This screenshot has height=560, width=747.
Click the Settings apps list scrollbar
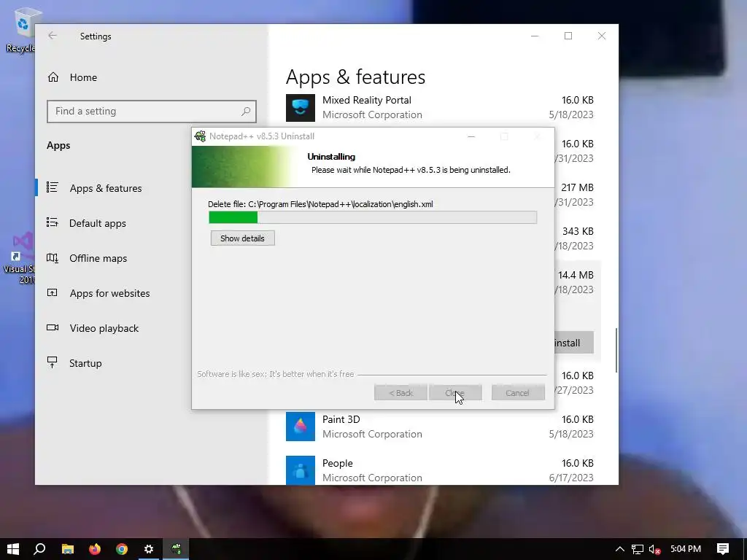(x=616, y=351)
